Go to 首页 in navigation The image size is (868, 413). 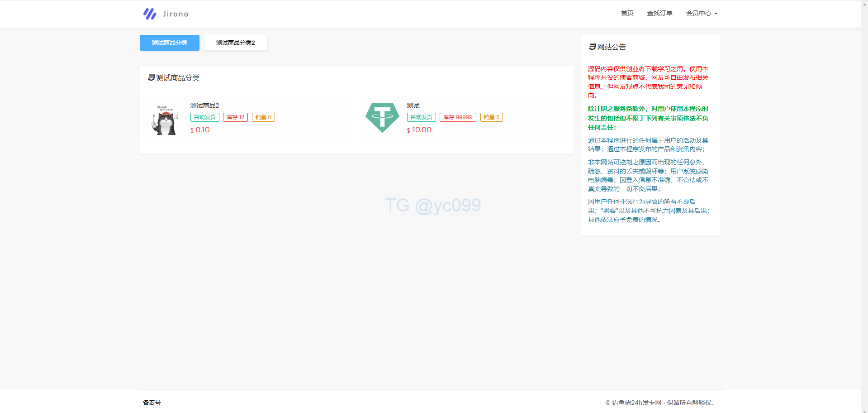pyautogui.click(x=627, y=14)
